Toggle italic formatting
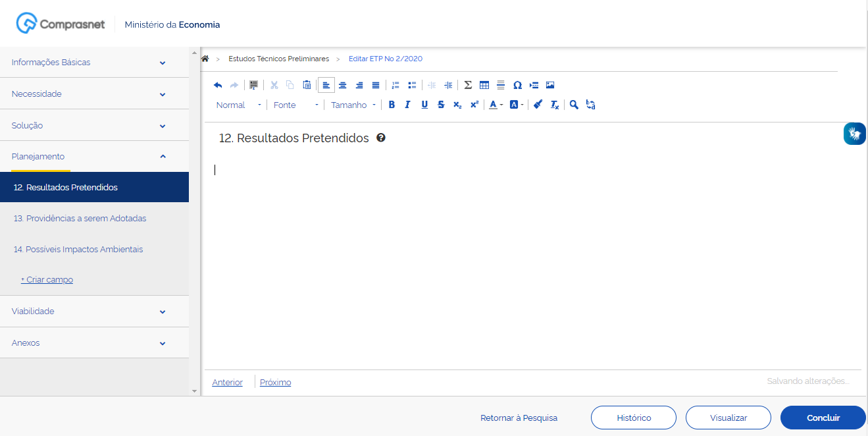This screenshot has width=868, height=436. pos(407,105)
